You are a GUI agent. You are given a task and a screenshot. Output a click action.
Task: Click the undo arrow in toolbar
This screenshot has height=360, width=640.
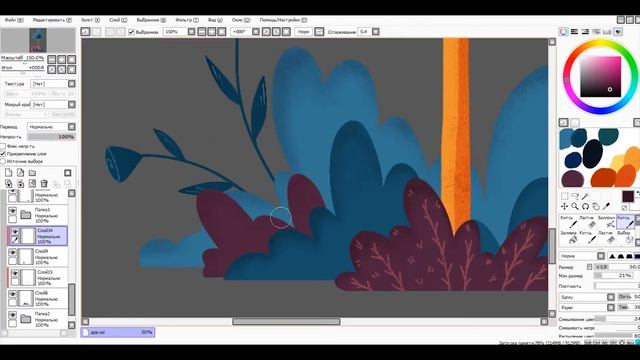(85, 31)
